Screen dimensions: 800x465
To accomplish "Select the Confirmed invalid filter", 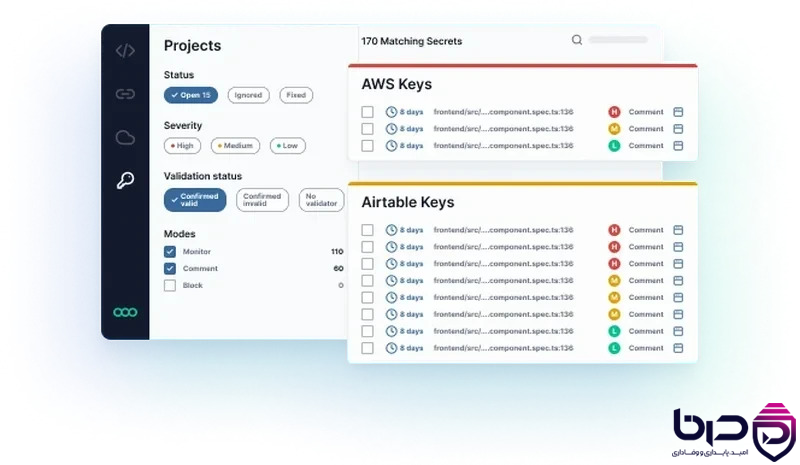I will pos(262,200).
